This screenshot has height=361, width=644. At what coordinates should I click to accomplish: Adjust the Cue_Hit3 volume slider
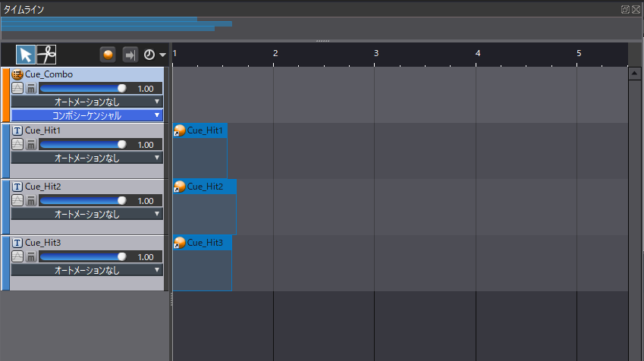tap(83, 257)
